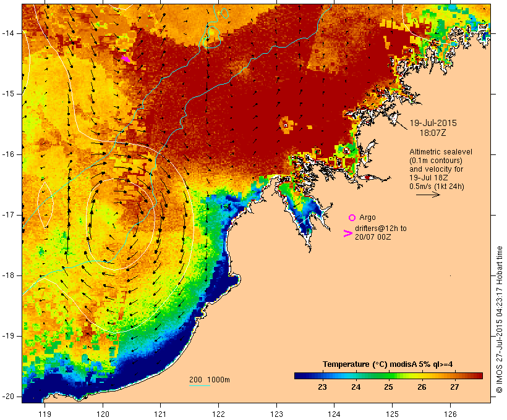507x420 pixels.
Task: Click the '19-Jul-2015' date label
Action: [433, 123]
